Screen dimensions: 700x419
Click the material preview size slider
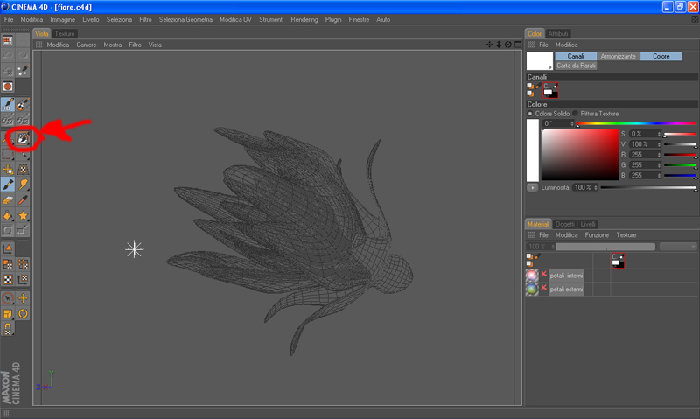[x=605, y=246]
